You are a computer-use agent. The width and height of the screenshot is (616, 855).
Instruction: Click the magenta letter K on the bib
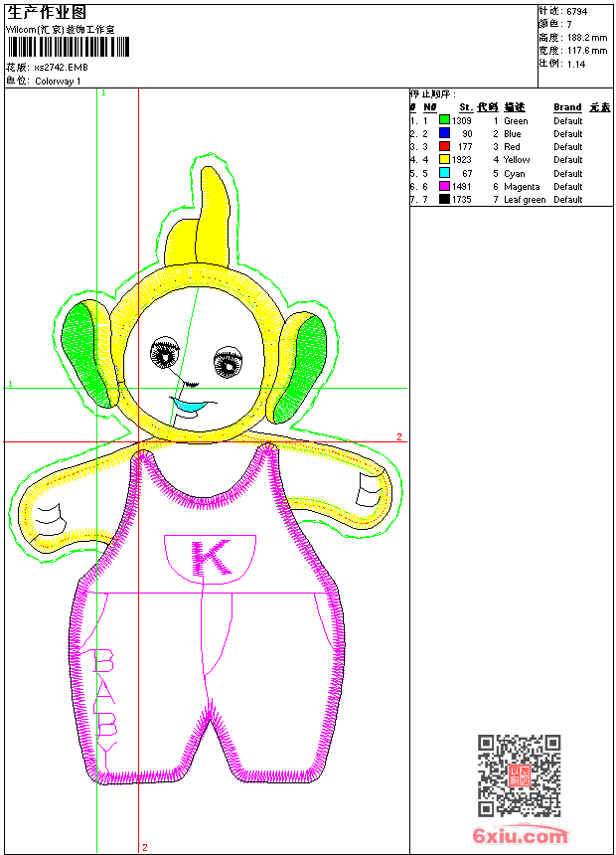[211, 558]
